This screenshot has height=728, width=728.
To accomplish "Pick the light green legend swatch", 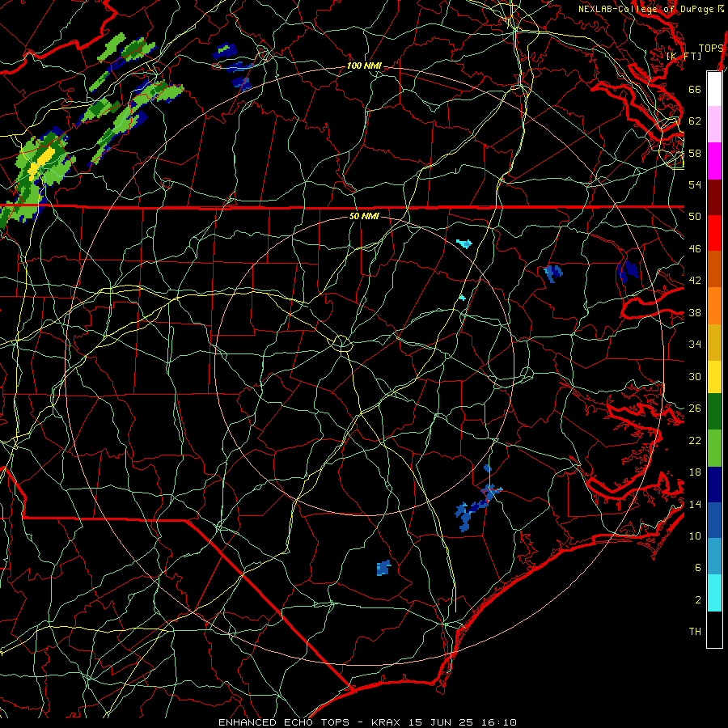I will [x=714, y=448].
